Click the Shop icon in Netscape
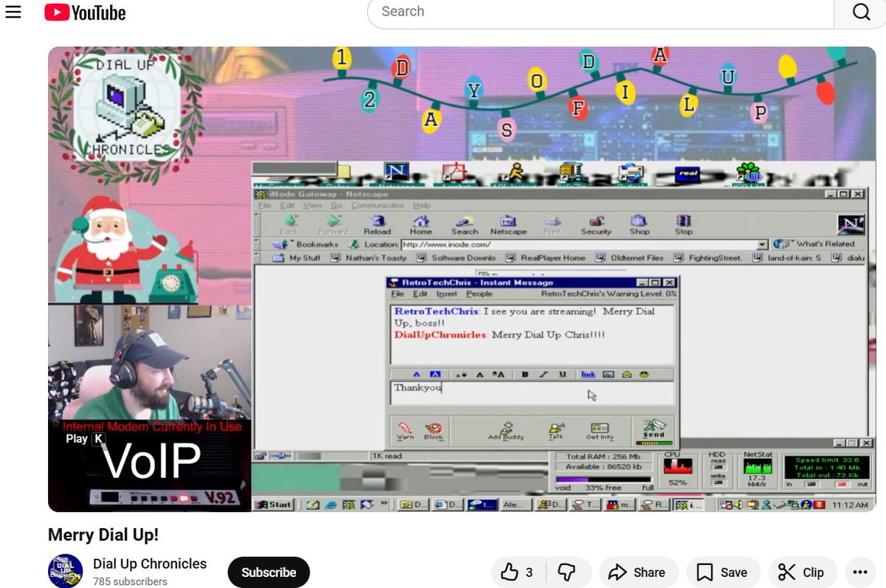 coord(639,224)
